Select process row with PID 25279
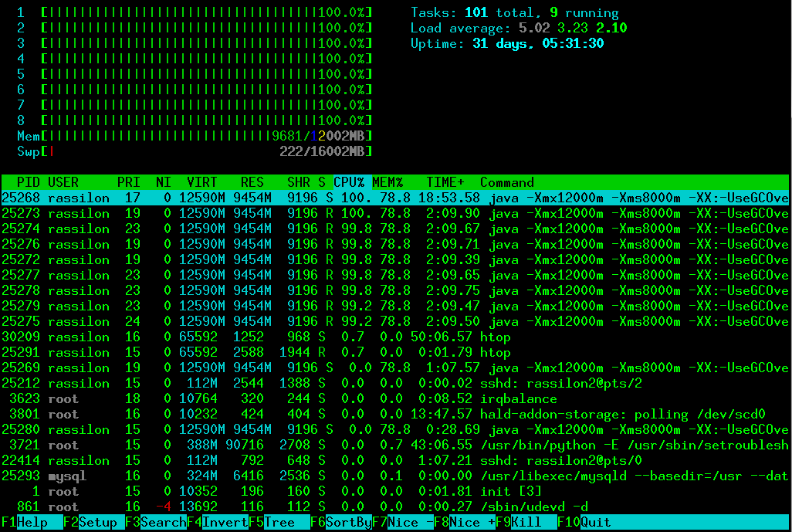This screenshot has width=792, height=532. 395,306
